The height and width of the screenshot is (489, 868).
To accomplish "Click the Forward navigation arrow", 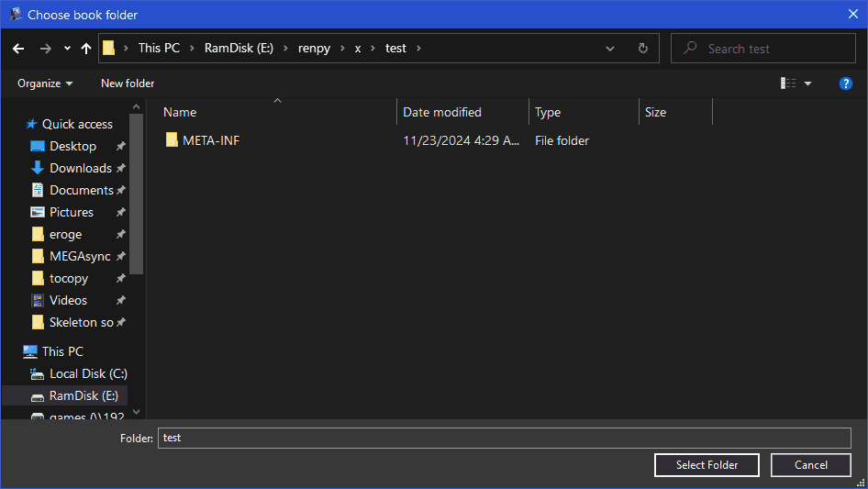I will [45, 49].
